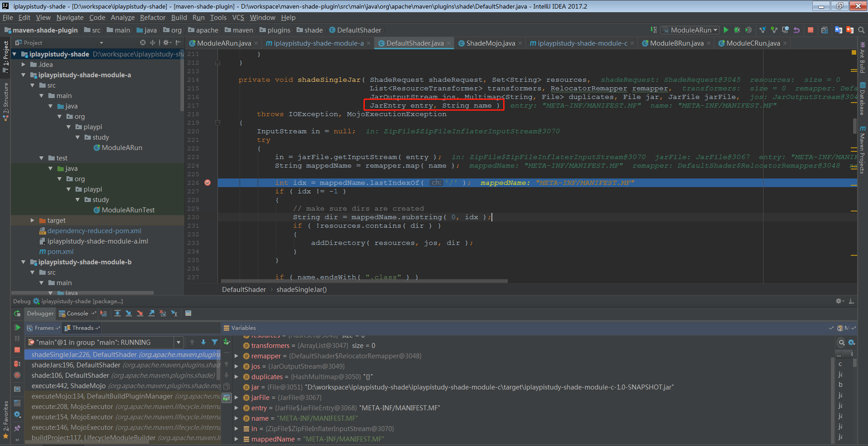Toggle the 2: Favorites tool window button

pos(5,419)
